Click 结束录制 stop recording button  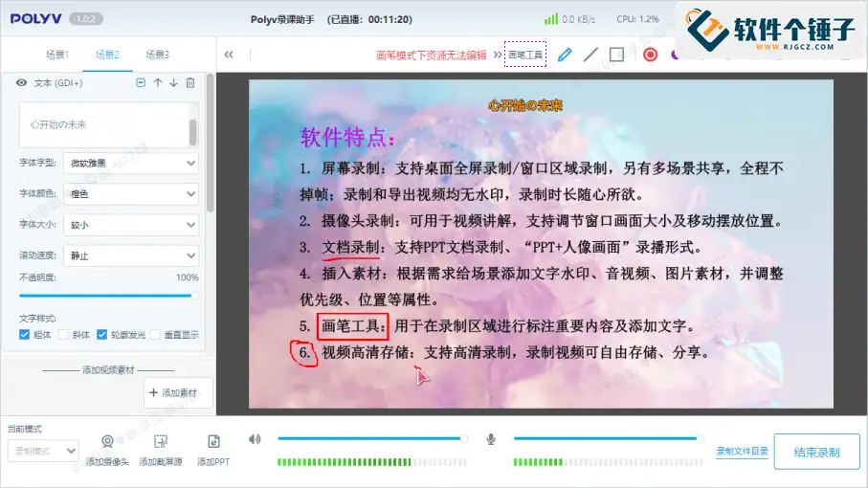coord(816,452)
